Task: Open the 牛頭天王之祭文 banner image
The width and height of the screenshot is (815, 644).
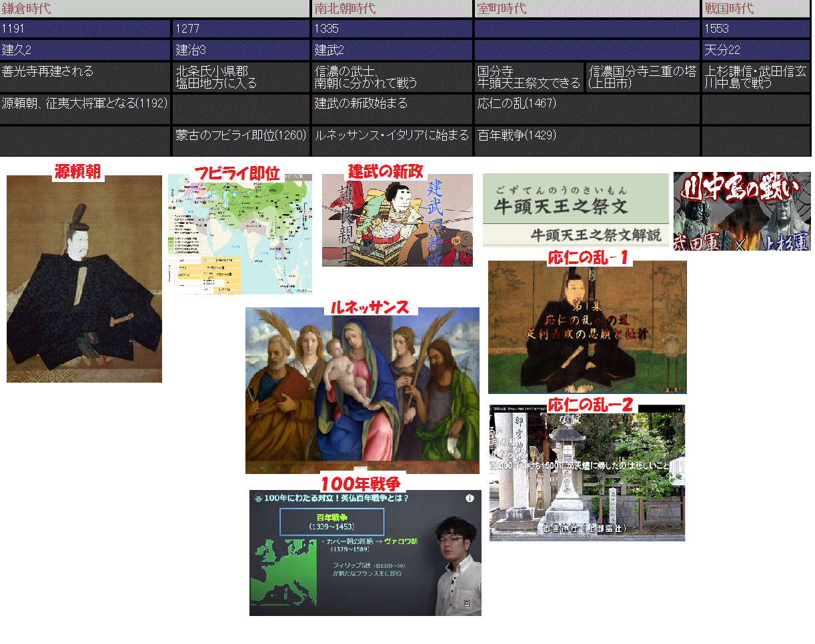Action: (576, 210)
